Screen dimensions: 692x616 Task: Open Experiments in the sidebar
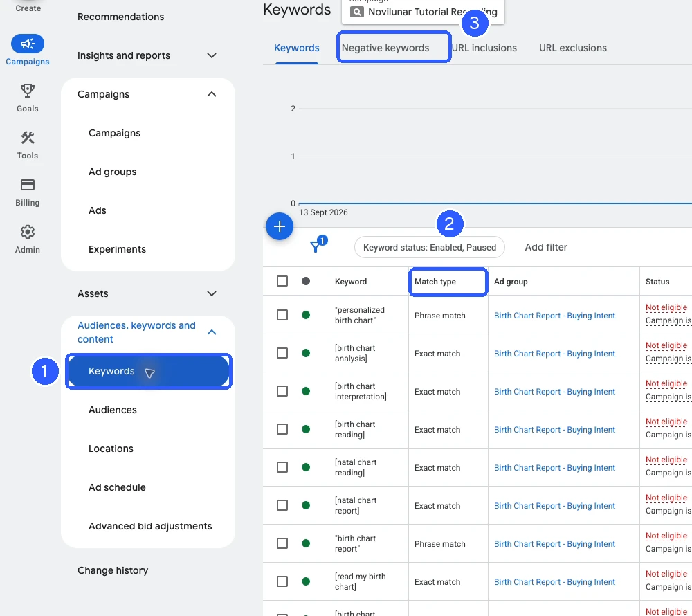(117, 249)
